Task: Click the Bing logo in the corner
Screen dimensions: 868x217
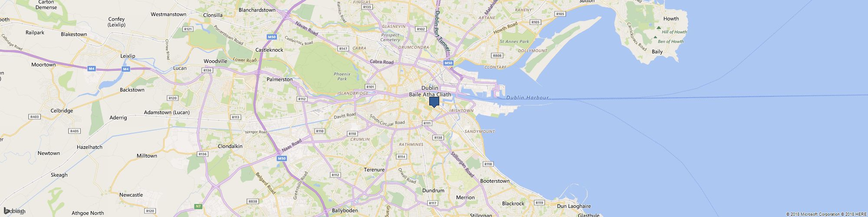Action: point(13,211)
